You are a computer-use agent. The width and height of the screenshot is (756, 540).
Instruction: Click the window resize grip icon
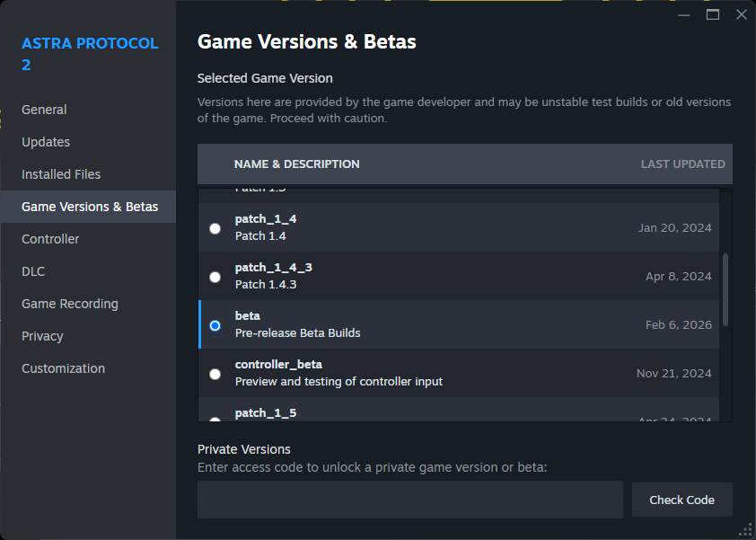click(745, 530)
